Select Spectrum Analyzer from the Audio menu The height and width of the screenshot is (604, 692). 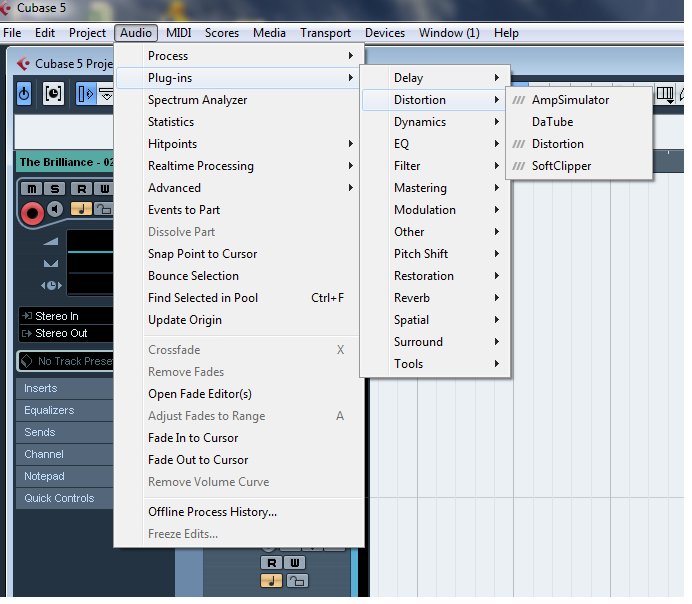click(240, 100)
